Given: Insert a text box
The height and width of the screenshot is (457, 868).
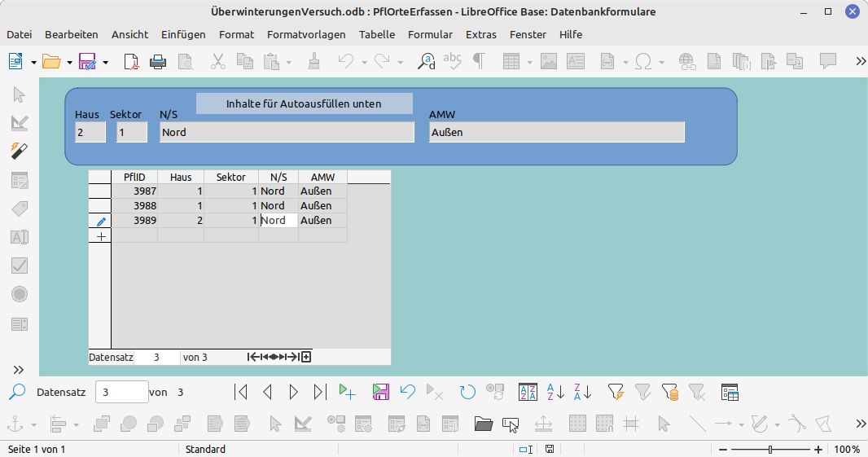Looking at the screenshot, I should (x=576, y=61).
